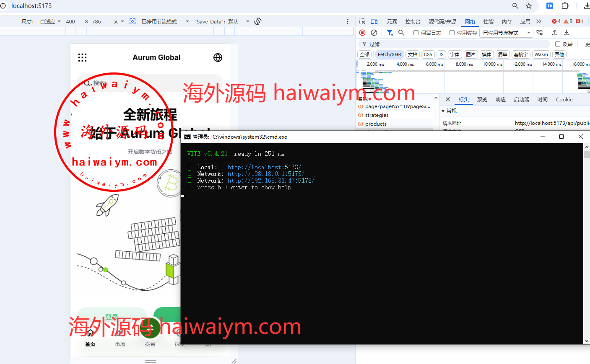Image resolution: width=590 pixels, height=364 pixels.
Task: Open the Preview (预览) request tab
Action: pyautogui.click(x=482, y=99)
